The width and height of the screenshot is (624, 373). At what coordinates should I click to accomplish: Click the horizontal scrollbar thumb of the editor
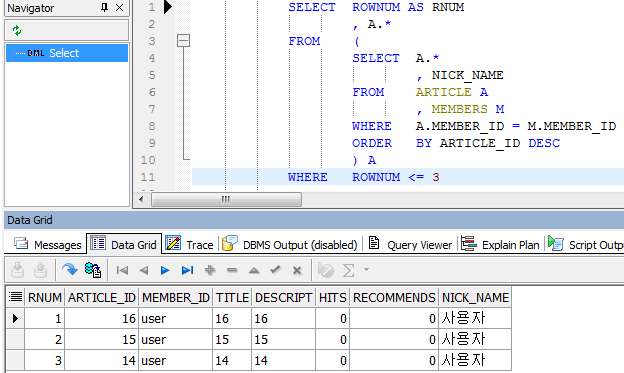(x=226, y=199)
